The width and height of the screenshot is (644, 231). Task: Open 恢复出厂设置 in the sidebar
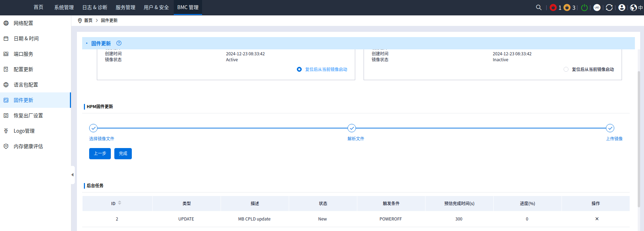coord(28,115)
